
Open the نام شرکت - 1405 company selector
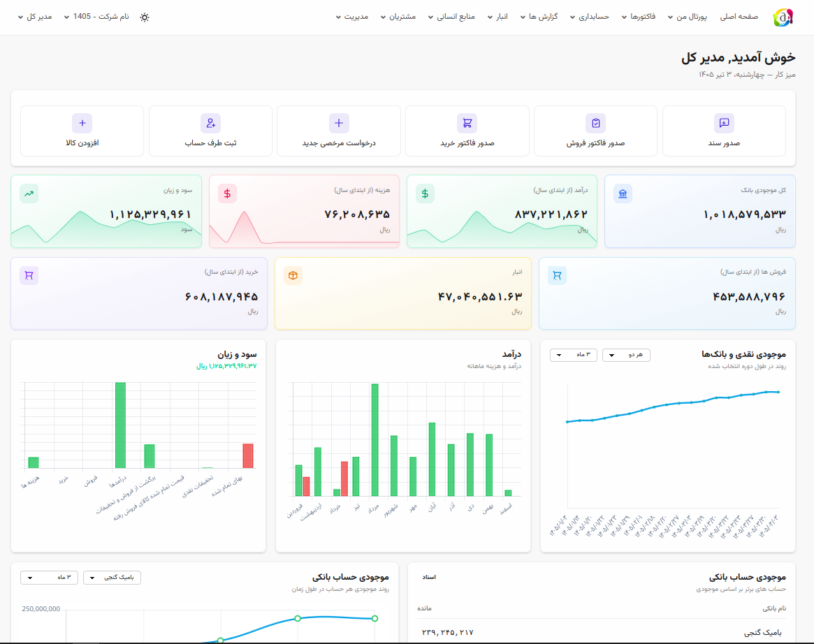(96, 17)
